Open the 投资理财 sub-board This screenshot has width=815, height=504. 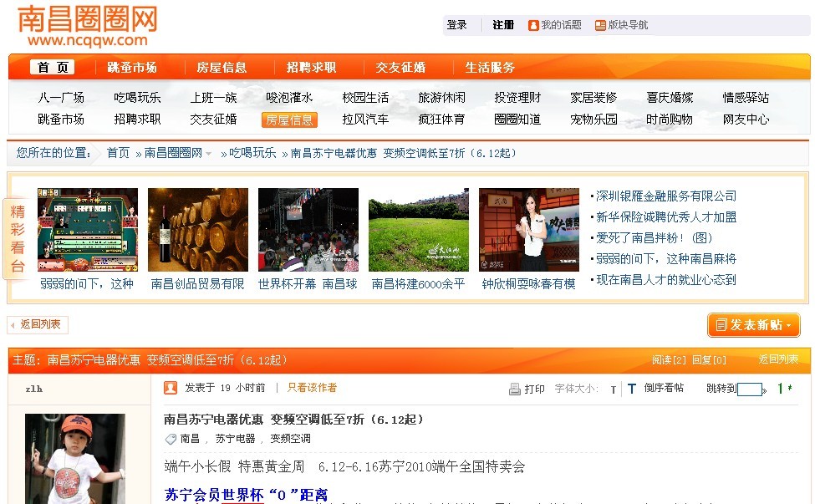click(x=517, y=98)
